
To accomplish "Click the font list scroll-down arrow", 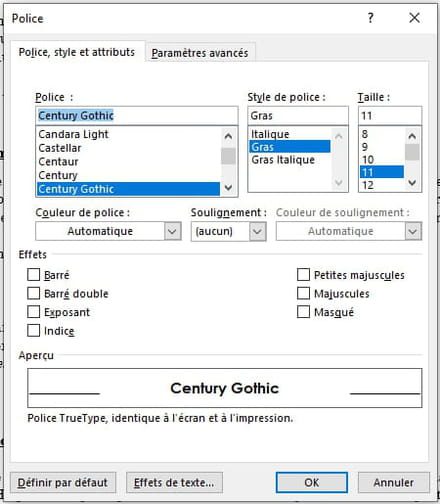I will click(x=228, y=187).
